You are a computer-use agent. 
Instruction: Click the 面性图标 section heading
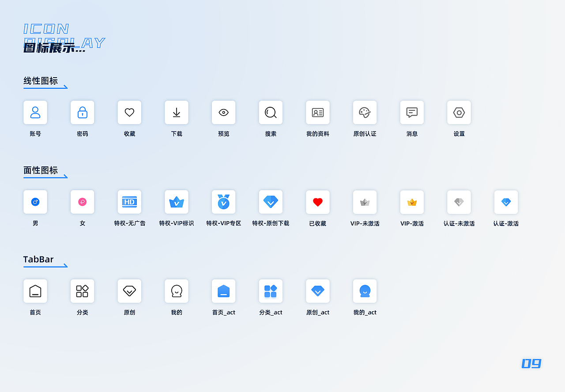point(41,170)
